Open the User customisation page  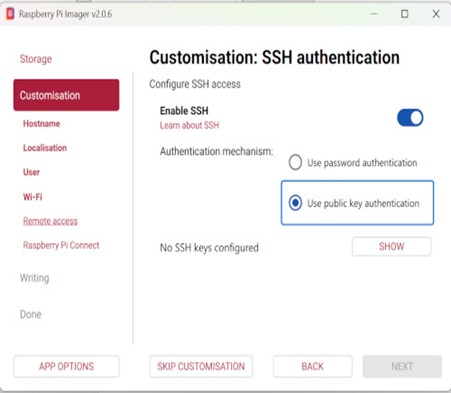[x=31, y=172]
